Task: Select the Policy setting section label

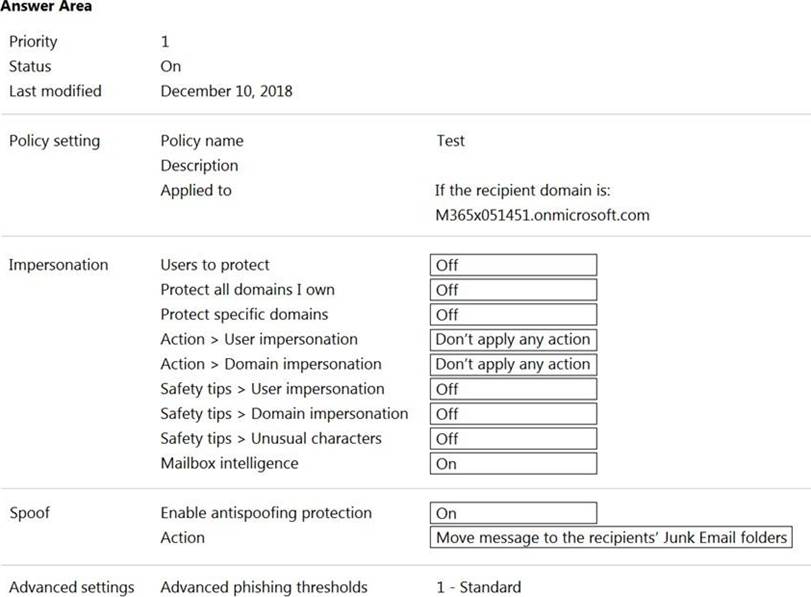Action: click(x=54, y=141)
